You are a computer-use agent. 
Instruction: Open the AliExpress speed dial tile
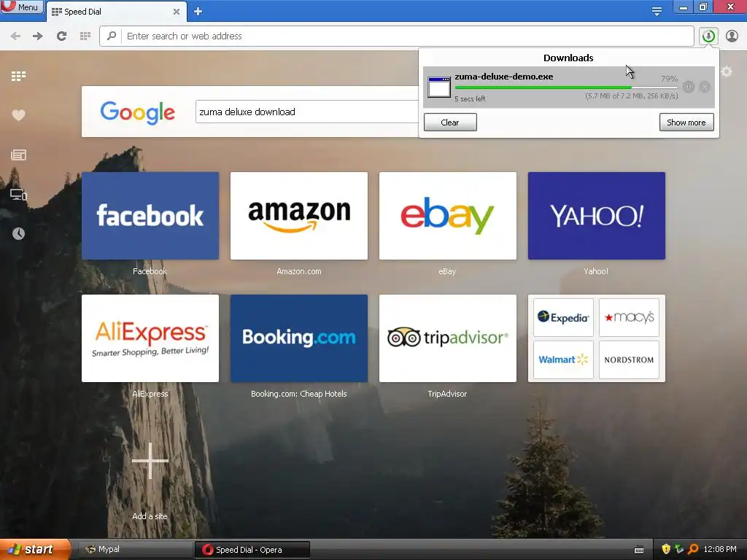150,338
